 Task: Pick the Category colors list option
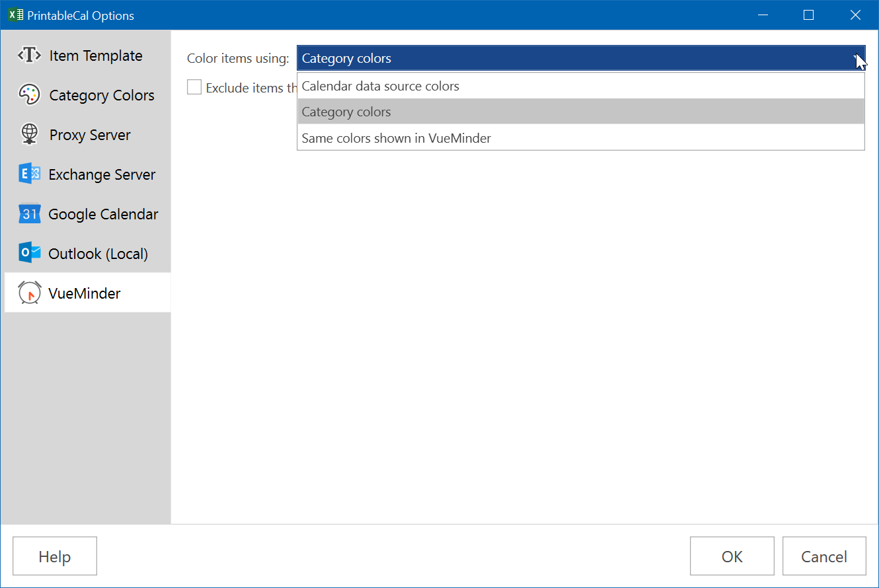(581, 112)
